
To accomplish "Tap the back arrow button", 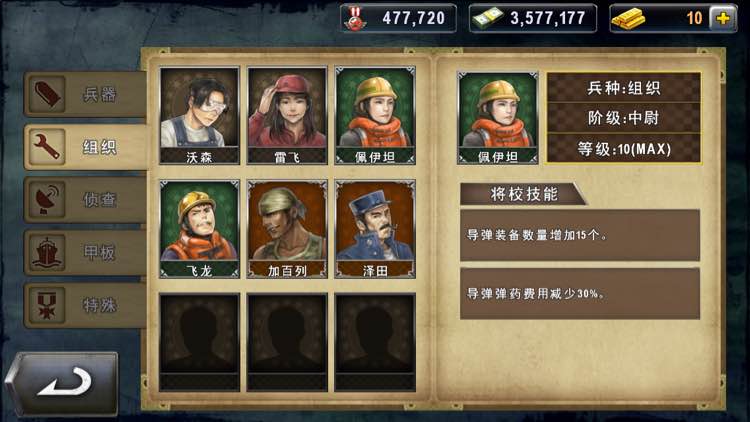I will point(62,383).
